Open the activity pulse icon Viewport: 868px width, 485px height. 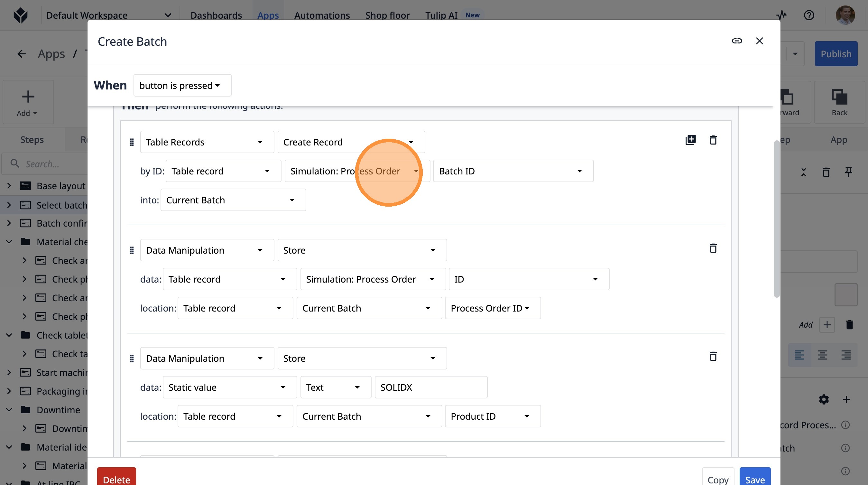click(x=782, y=15)
